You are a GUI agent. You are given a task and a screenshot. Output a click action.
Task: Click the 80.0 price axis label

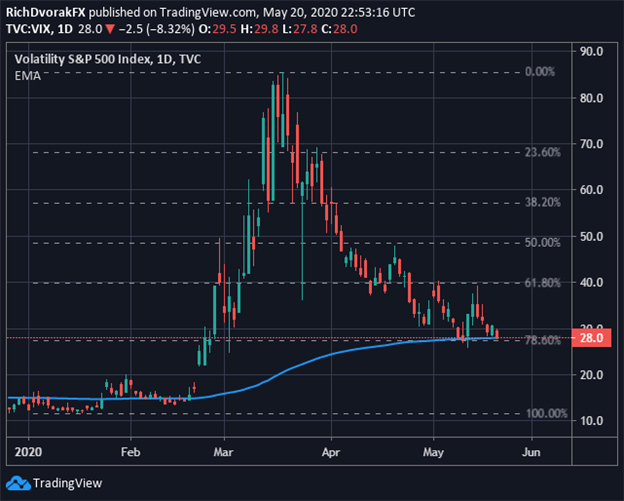click(x=591, y=98)
